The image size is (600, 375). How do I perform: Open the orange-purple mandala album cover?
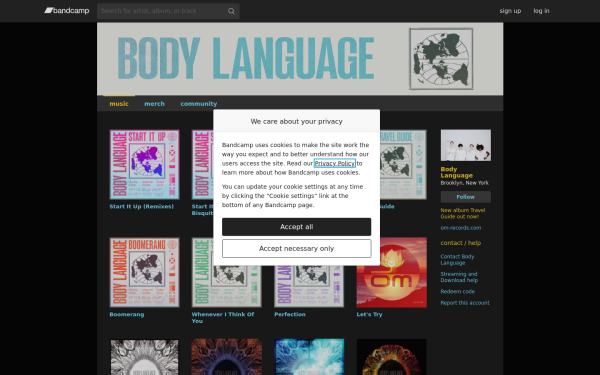(227, 357)
